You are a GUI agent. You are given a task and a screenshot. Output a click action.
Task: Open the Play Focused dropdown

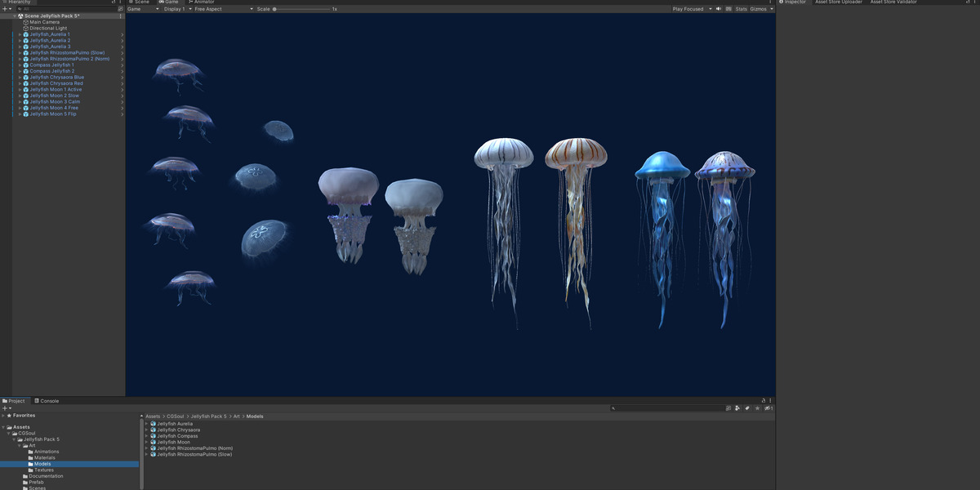point(692,9)
